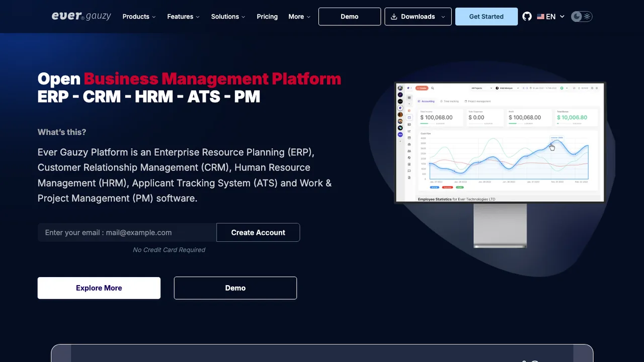Click the Get Started button
Screen dimensions: 644x362
[x=487, y=17]
